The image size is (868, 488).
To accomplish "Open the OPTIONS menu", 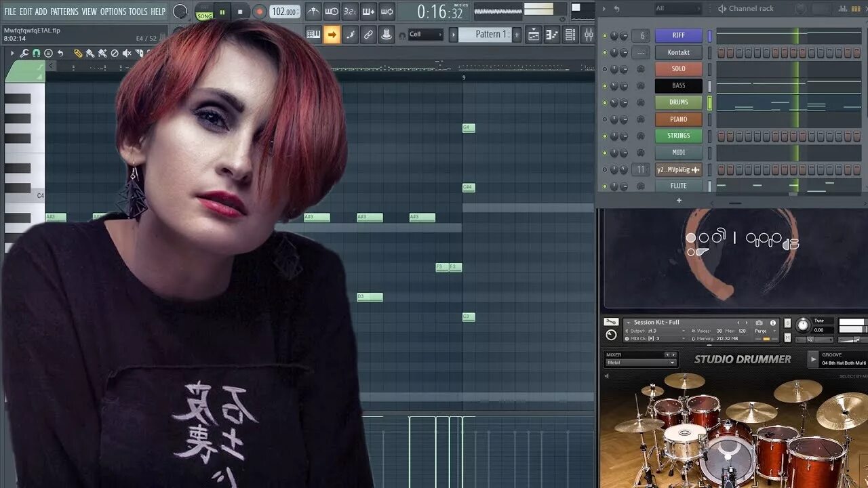I will click(x=113, y=12).
